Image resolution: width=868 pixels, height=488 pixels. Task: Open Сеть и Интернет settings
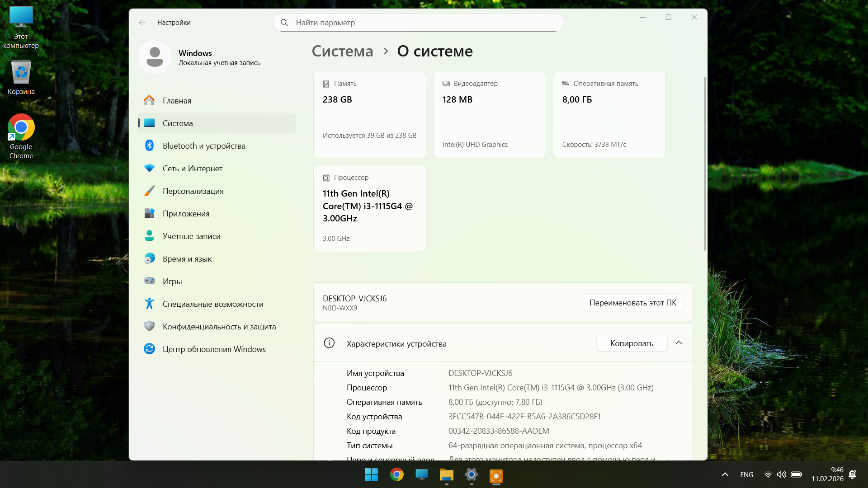(192, 169)
